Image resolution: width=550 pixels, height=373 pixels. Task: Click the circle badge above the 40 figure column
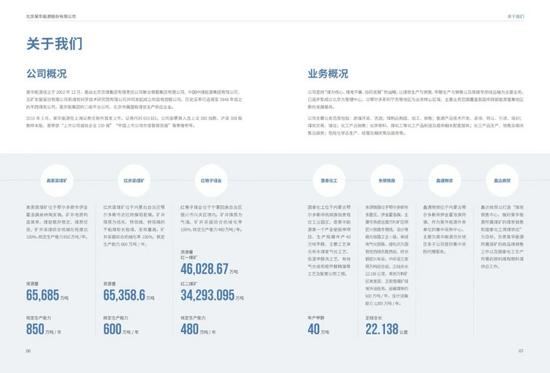tap(329, 180)
